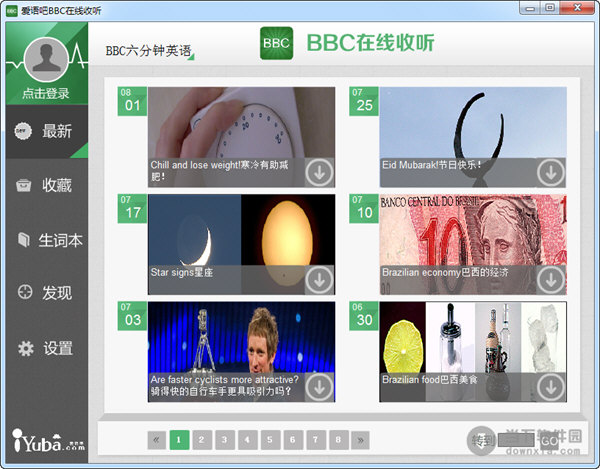600x469 pixels.
Task: Click the 07 25 date badge
Action: tap(364, 101)
